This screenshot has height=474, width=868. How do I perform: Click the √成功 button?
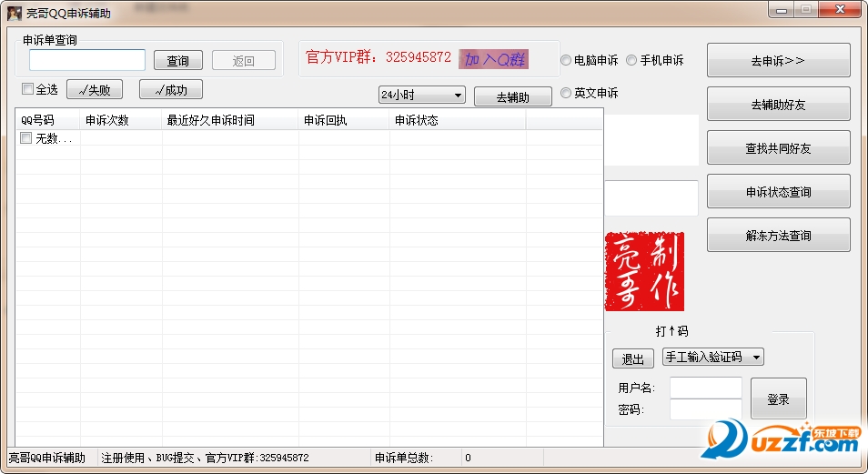pyautogui.click(x=171, y=90)
